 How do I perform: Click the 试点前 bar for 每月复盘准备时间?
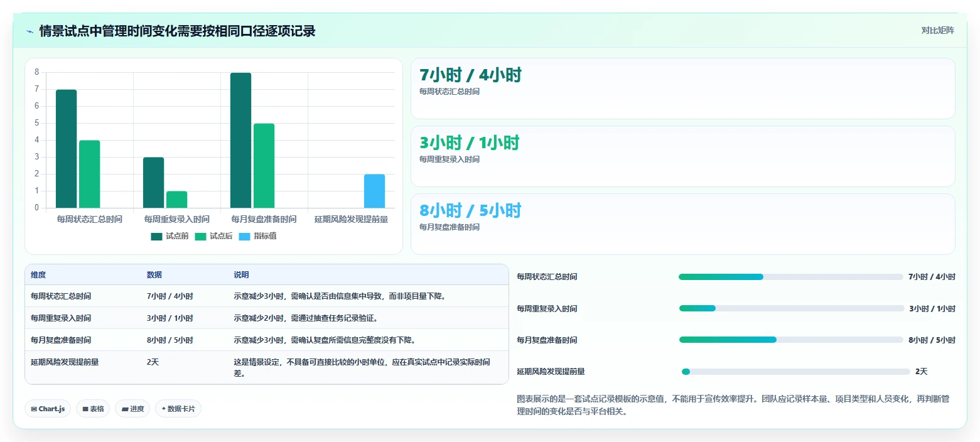[x=240, y=141]
